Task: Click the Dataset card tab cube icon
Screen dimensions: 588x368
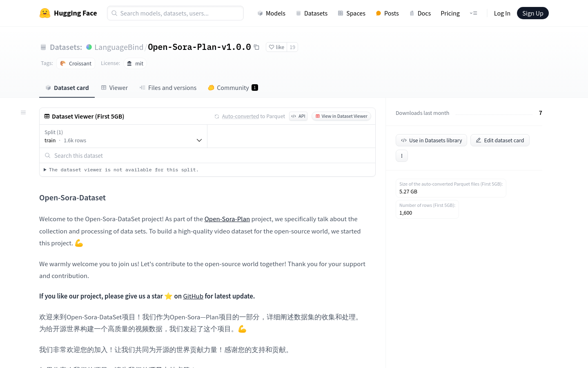Action: pyautogui.click(x=48, y=88)
